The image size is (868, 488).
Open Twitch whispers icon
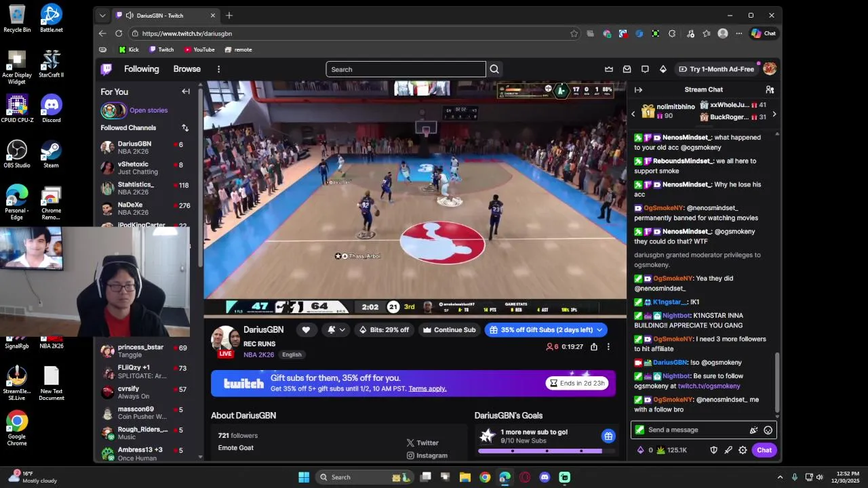[x=645, y=69]
